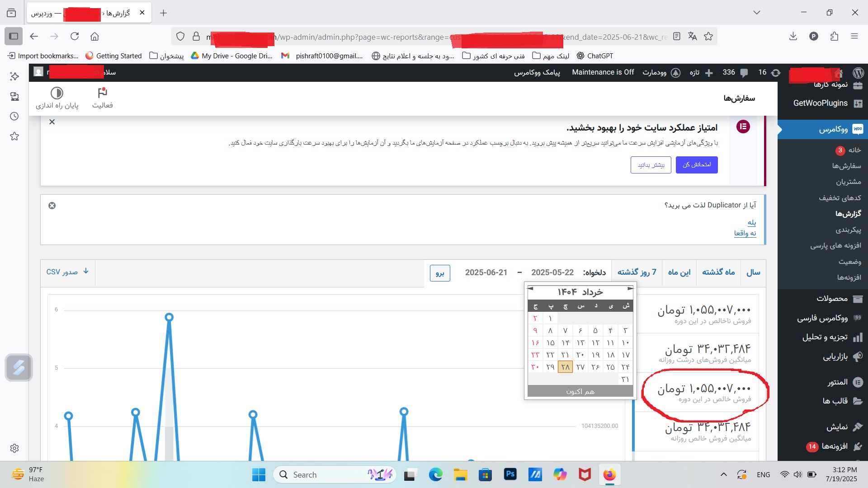Go to previous month in datepicker
The width and height of the screenshot is (868, 488).
click(x=530, y=288)
